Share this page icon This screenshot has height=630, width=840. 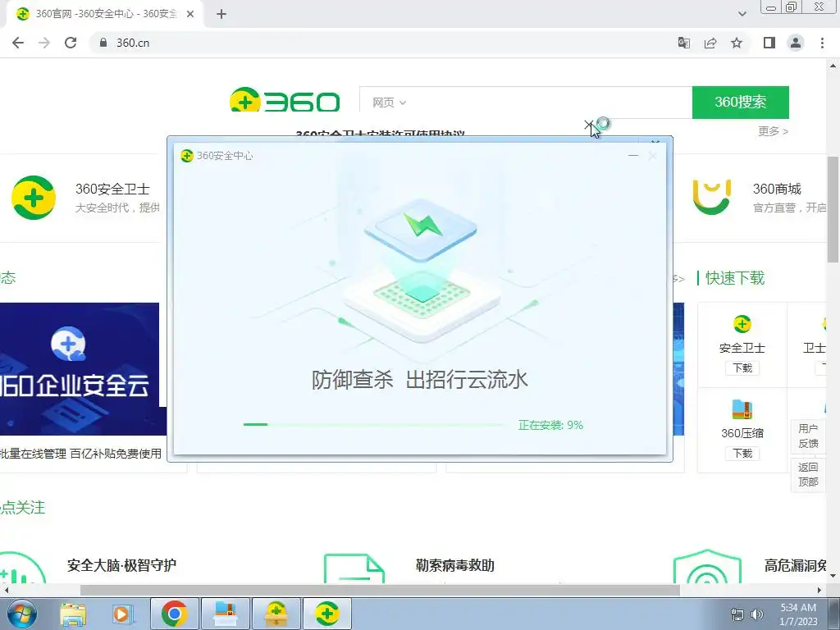710,43
